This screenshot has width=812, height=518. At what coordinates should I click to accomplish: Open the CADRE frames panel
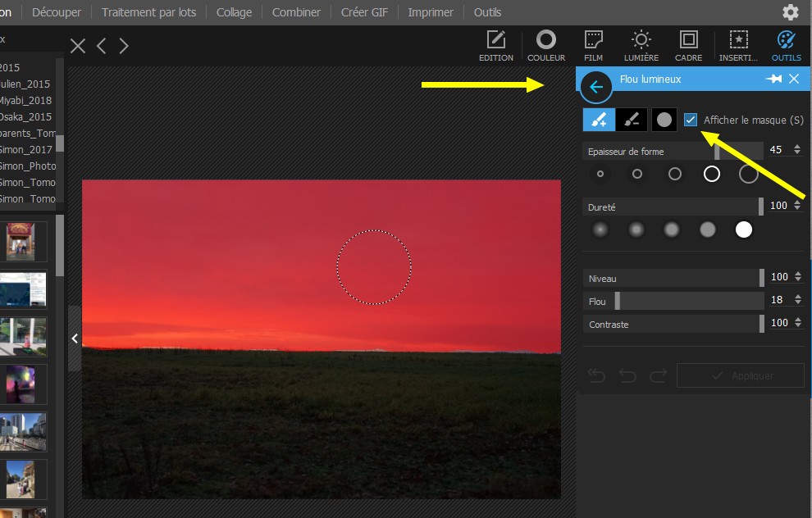688,46
